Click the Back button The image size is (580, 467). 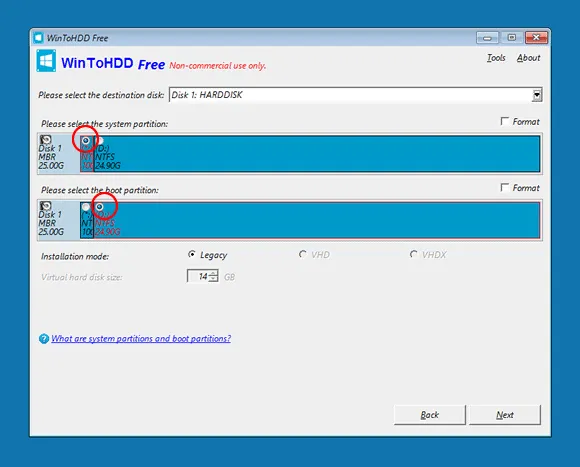point(429,415)
